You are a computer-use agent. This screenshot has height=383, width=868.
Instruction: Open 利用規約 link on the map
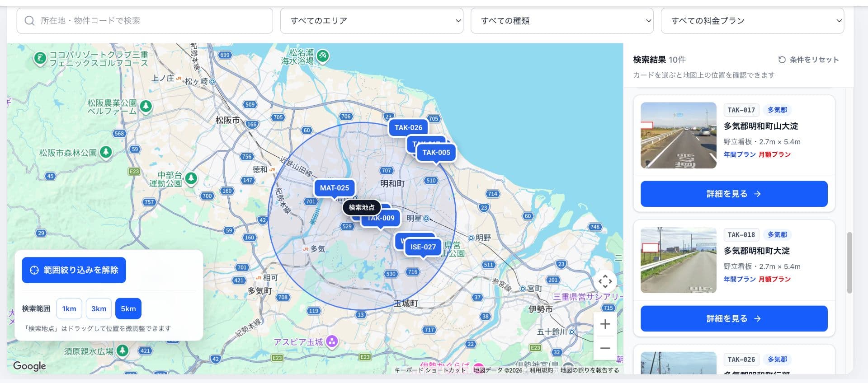pos(541,370)
